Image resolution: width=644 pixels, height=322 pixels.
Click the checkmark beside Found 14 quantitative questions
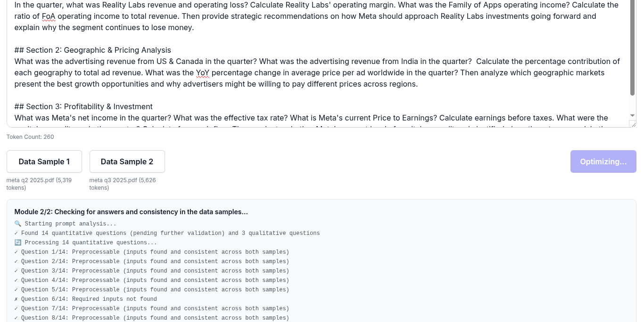pos(17,233)
